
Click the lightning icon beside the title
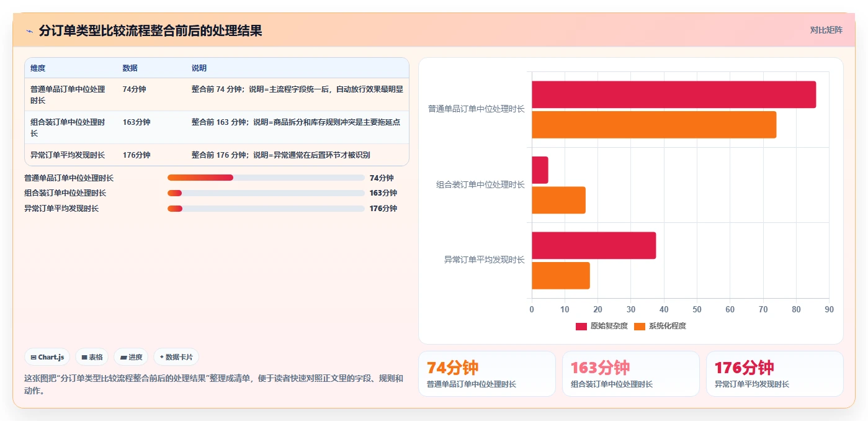[29, 31]
